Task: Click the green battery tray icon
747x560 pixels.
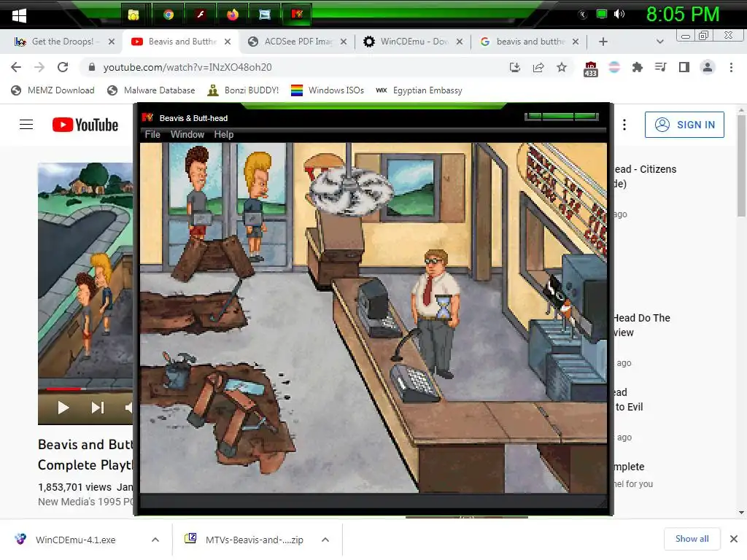Action: (x=602, y=15)
